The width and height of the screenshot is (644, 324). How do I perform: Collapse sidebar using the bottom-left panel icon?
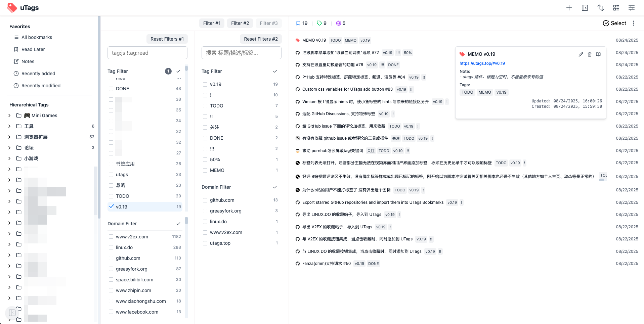click(x=12, y=313)
